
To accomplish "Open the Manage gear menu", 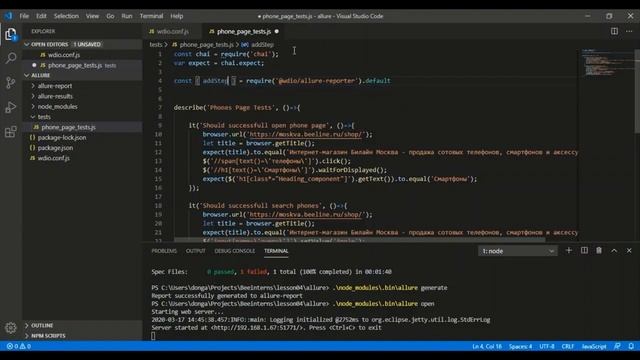I will tap(11, 327).
